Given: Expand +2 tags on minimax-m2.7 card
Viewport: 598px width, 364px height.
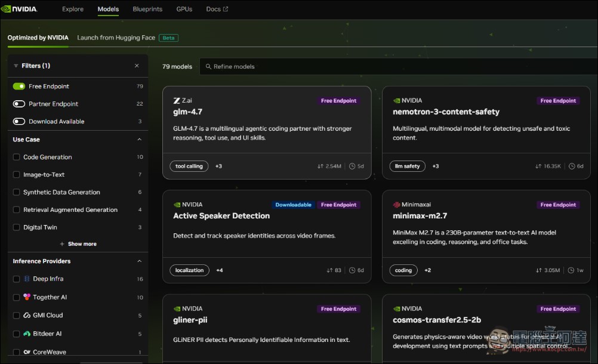Looking at the screenshot, I should click(x=427, y=270).
